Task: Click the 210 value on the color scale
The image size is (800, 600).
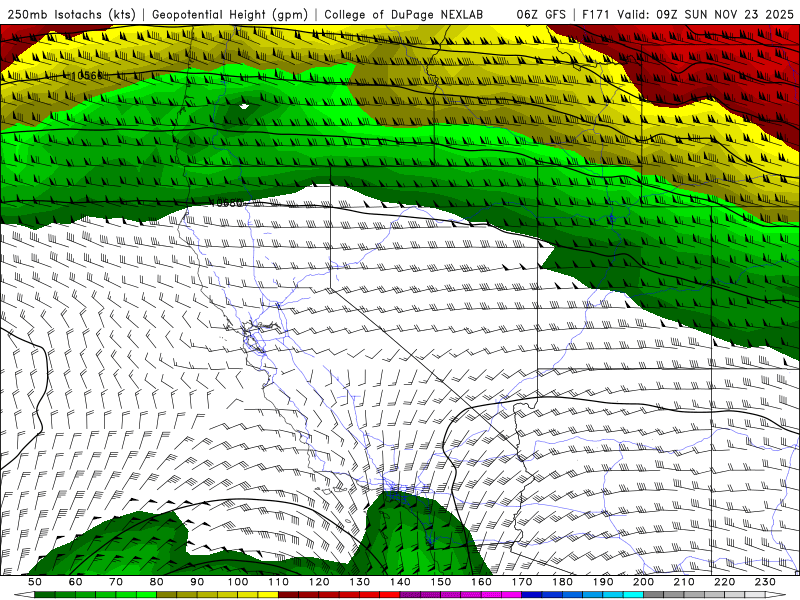Action: [x=684, y=582]
